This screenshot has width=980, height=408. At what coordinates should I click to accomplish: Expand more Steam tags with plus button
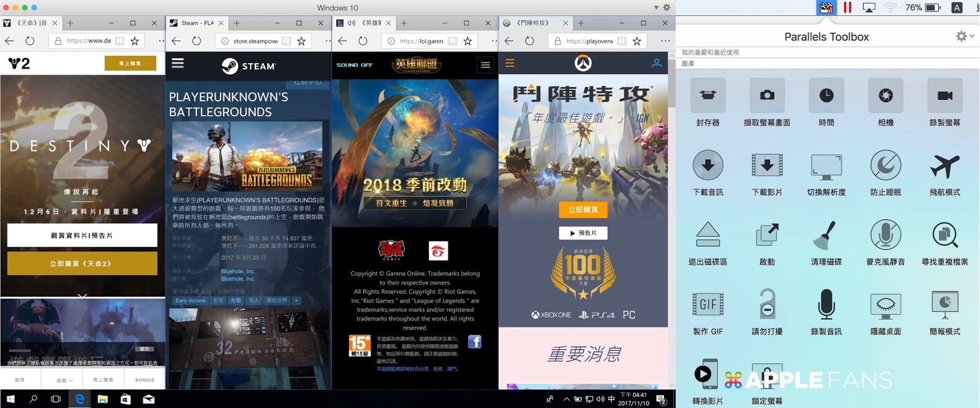(x=296, y=301)
